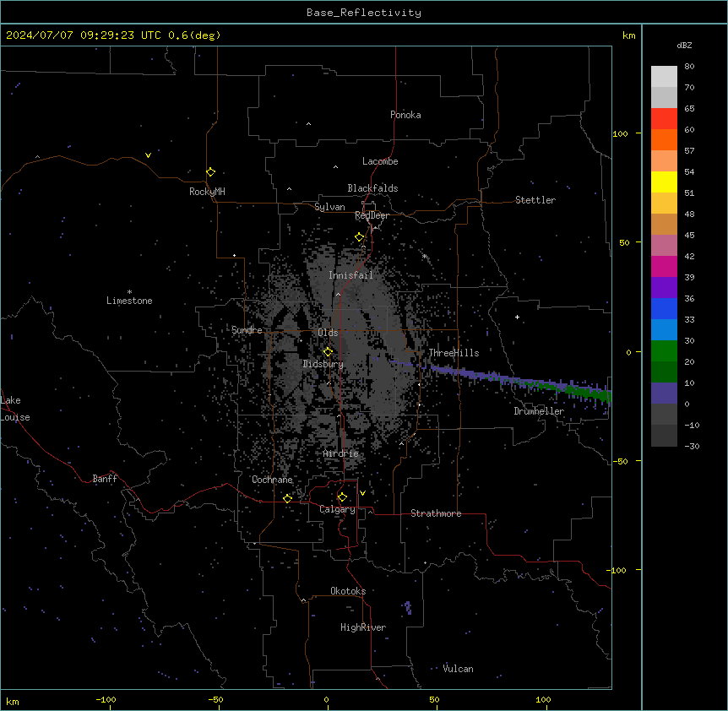This screenshot has width=728, height=711.
Task: Click the yellow diamond marker above RockyMH
Action: coord(211,172)
